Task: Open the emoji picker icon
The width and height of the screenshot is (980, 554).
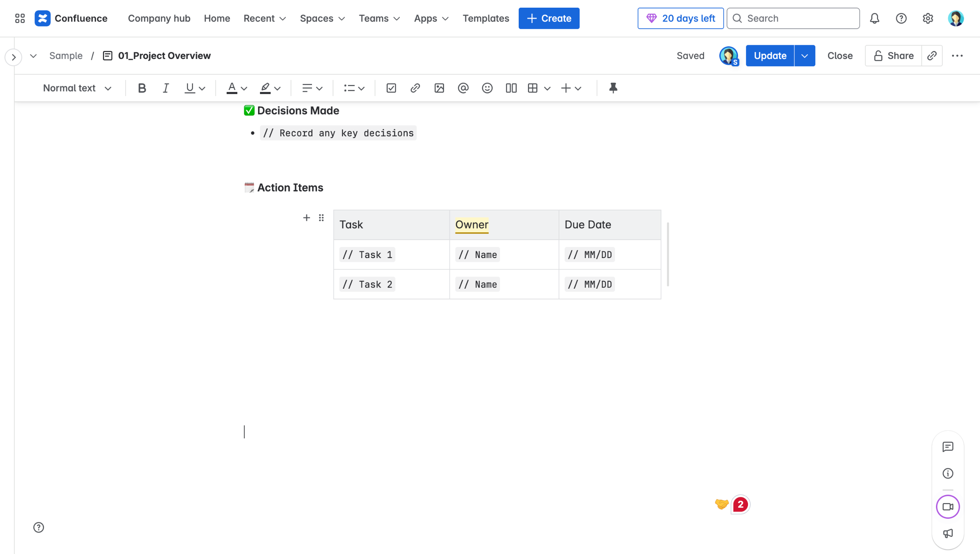Action: (487, 88)
